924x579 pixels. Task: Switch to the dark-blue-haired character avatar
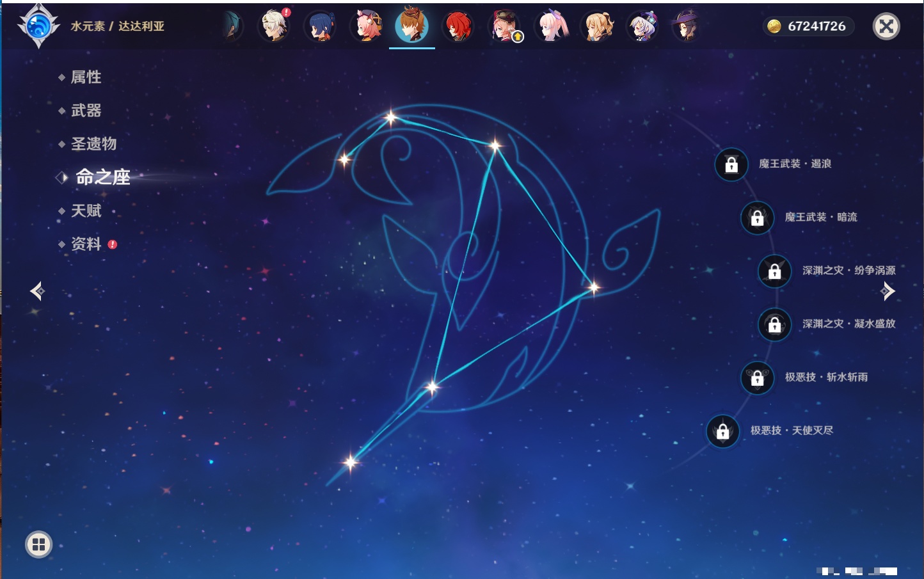320,26
